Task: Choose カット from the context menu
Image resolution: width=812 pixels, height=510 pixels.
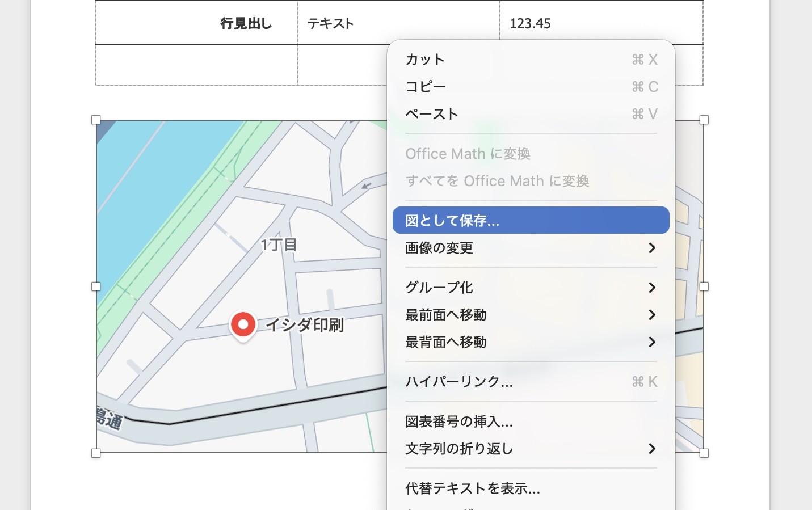Action: point(531,60)
